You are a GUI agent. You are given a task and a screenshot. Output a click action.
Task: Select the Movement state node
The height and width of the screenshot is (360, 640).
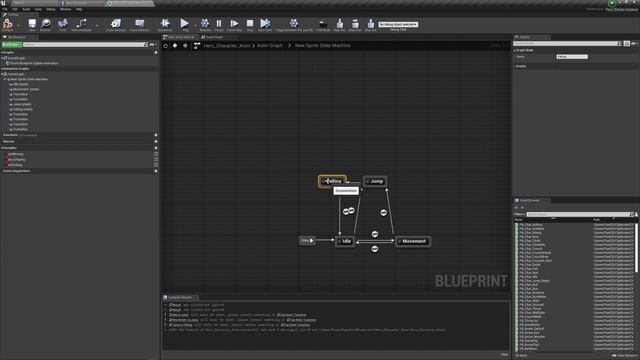point(413,241)
